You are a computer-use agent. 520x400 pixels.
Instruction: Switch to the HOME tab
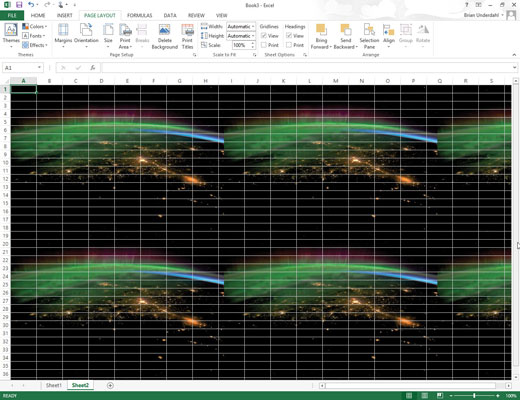coord(38,15)
